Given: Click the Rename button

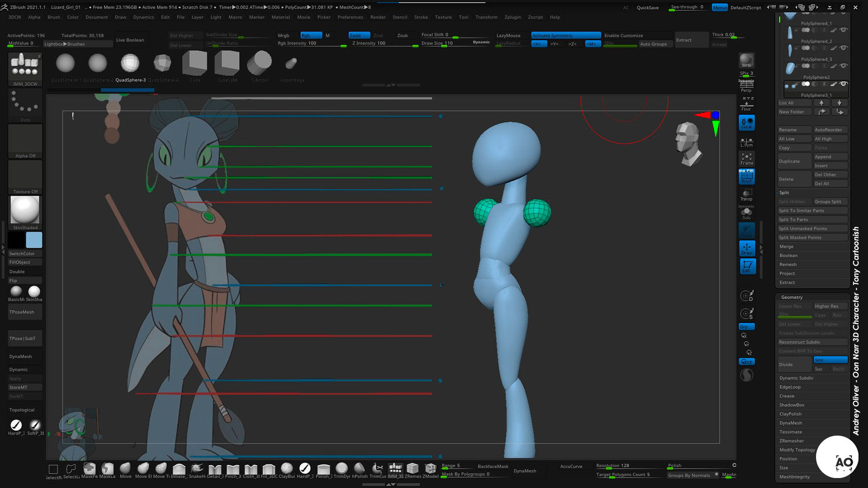Looking at the screenshot, I should pyautogui.click(x=794, y=130).
